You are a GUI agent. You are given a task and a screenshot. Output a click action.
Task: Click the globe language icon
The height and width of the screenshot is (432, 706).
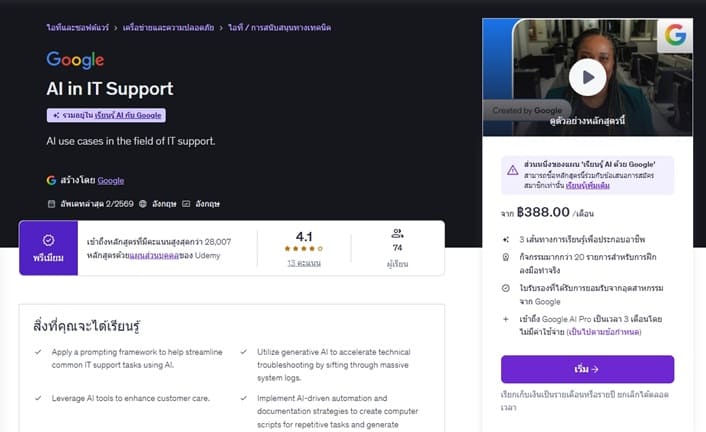tap(143, 204)
